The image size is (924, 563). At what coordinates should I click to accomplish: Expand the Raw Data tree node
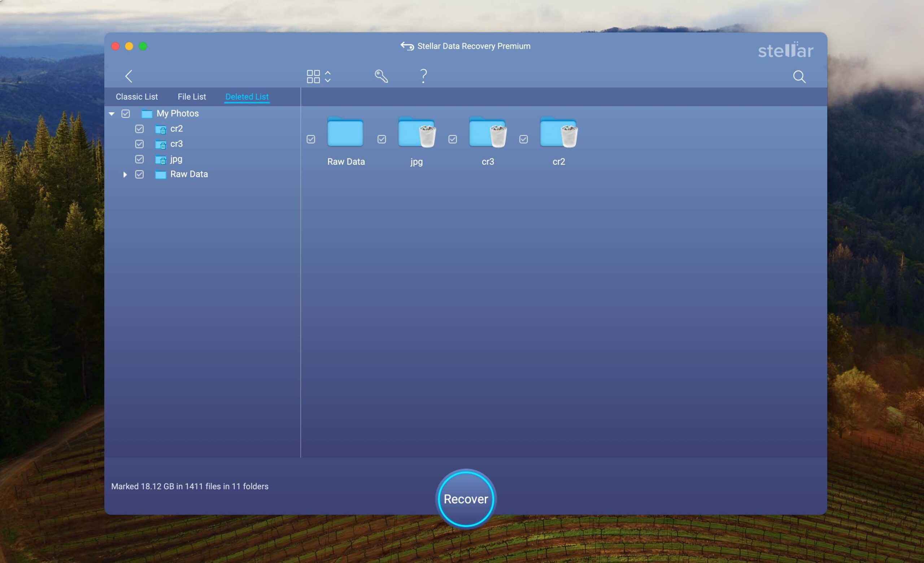point(125,174)
